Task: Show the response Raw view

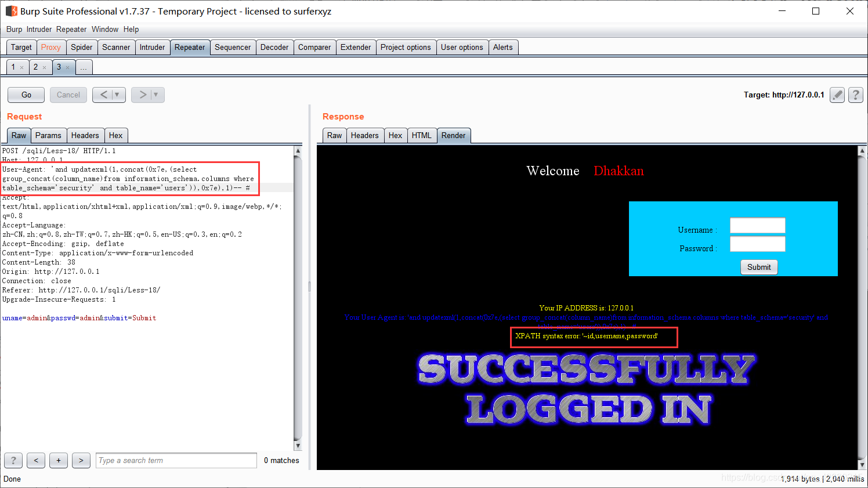Action: click(x=335, y=135)
